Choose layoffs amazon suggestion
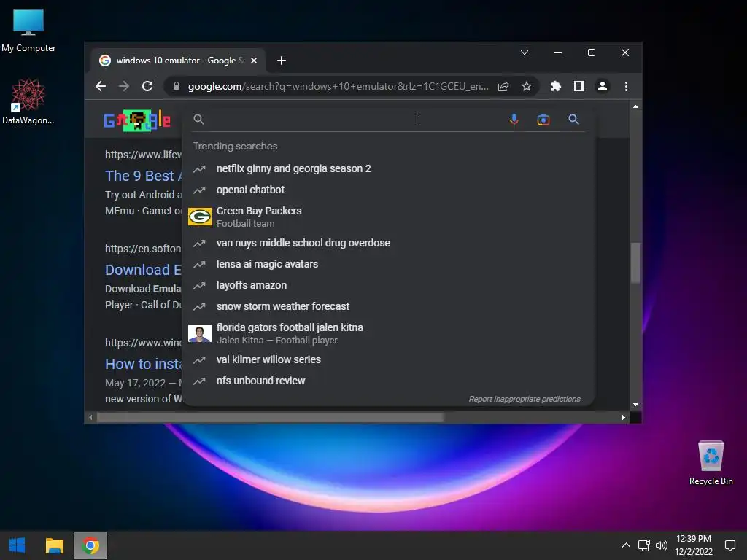Screen dimensions: 747x560 [x=388, y=285]
